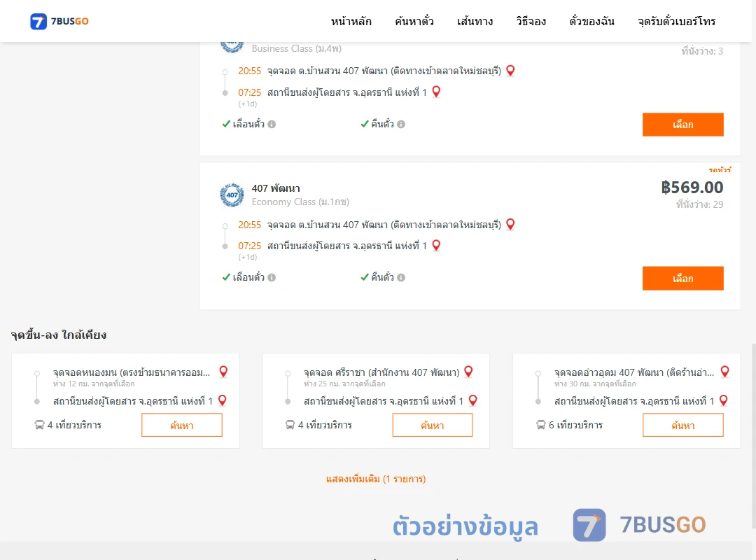Click the 407 operator logo in Economy Class card
Screen dimensions: 756x560
232,195
